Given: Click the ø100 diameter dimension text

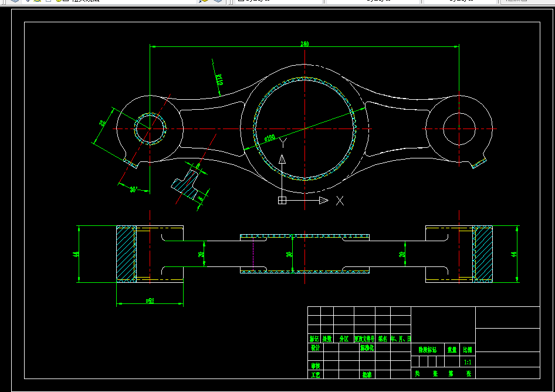Looking at the screenshot, I should tap(270, 138).
